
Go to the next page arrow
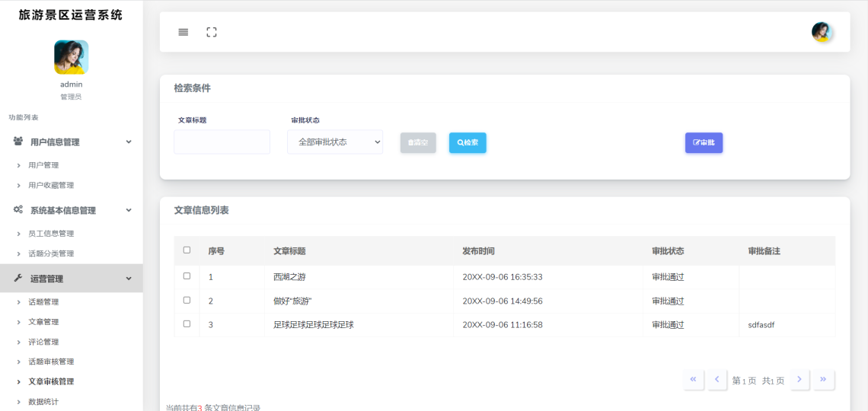(x=799, y=380)
